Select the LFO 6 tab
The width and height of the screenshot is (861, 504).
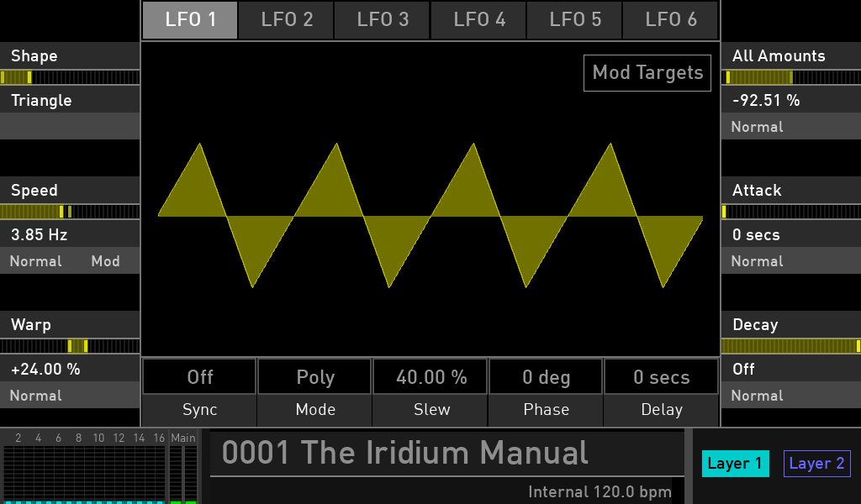670,20
